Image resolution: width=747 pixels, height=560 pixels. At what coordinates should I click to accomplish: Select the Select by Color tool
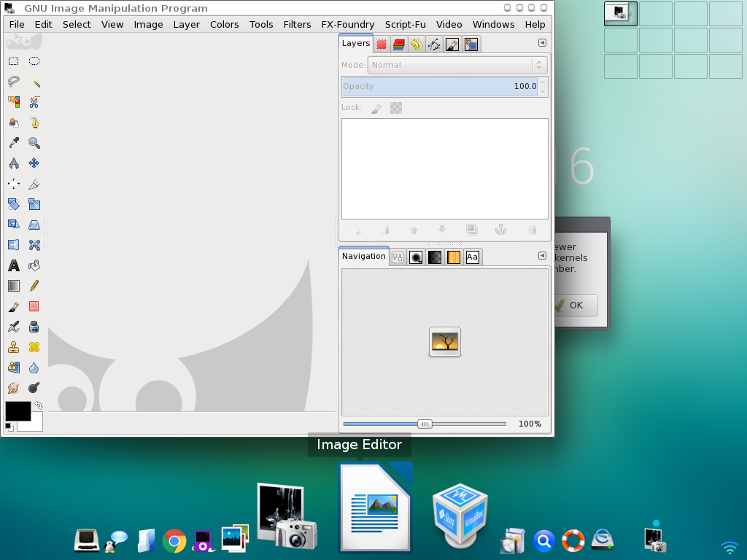(x=14, y=102)
